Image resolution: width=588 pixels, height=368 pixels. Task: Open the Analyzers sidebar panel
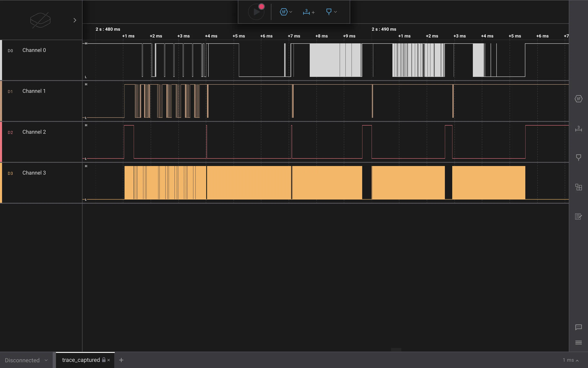[x=579, y=99]
